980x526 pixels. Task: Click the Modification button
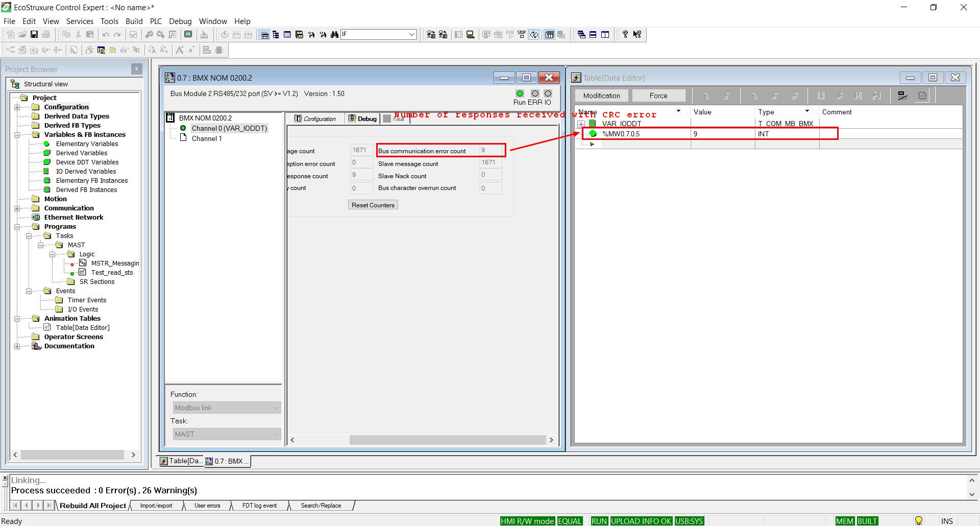point(601,95)
